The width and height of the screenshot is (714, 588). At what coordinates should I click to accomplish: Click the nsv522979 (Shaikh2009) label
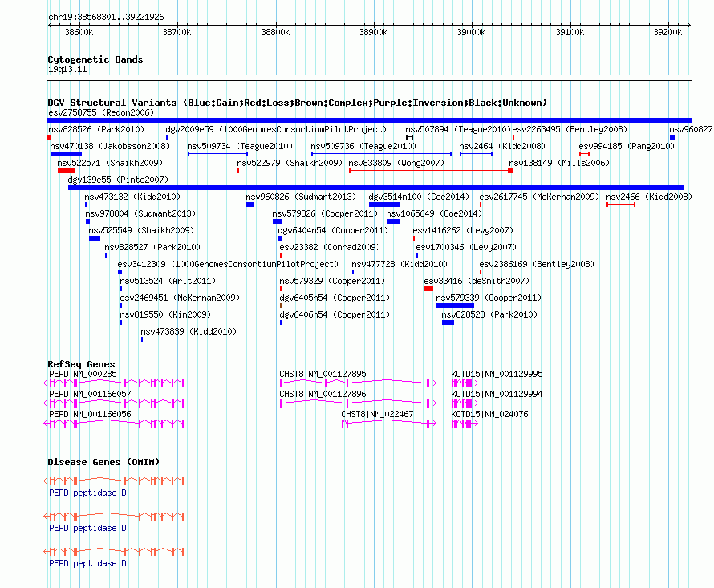pos(290,163)
